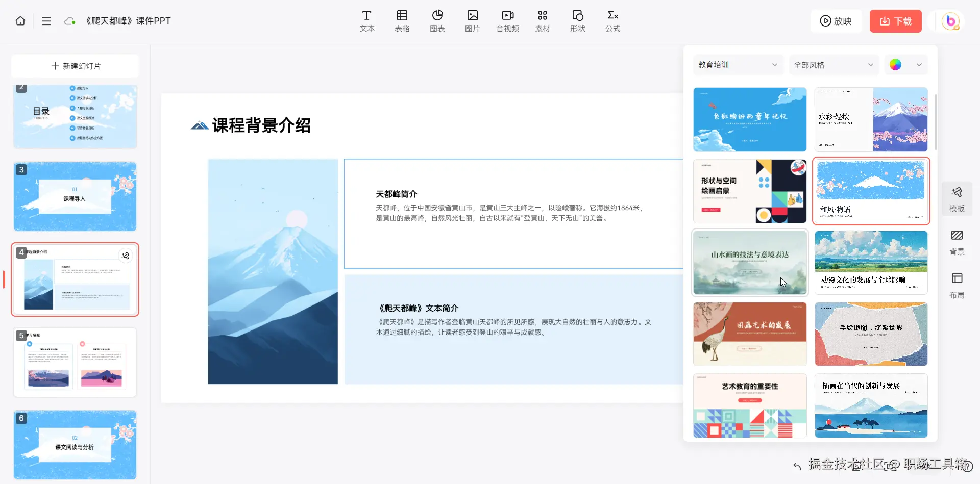Image resolution: width=980 pixels, height=484 pixels.
Task: Start presentation with 放映 button
Action: [x=836, y=21]
